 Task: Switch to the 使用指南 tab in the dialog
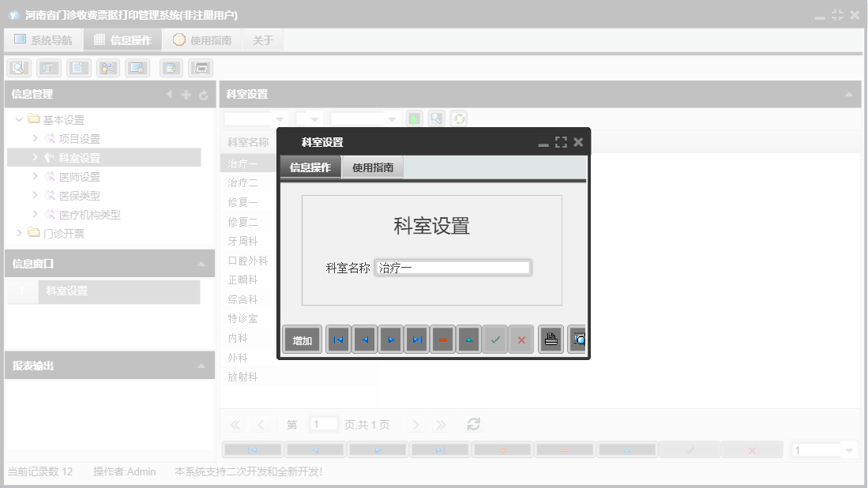click(372, 167)
